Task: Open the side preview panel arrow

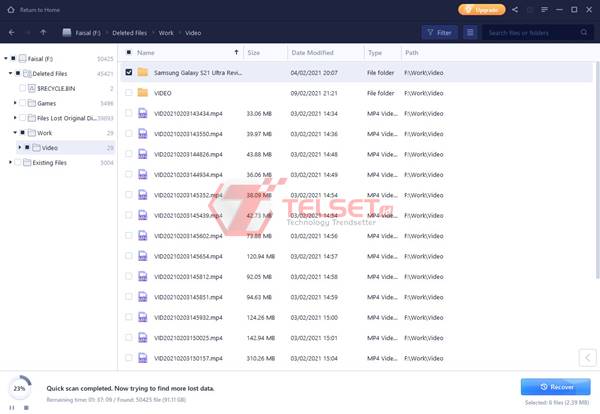Action: [587, 357]
